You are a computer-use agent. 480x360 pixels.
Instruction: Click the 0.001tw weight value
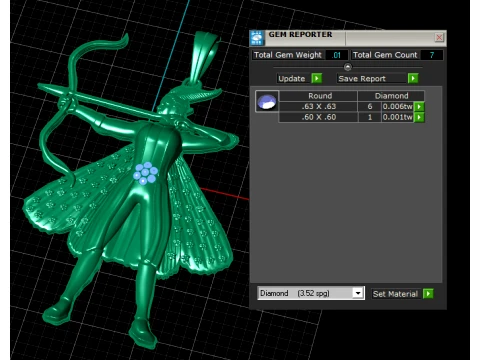[x=398, y=117]
